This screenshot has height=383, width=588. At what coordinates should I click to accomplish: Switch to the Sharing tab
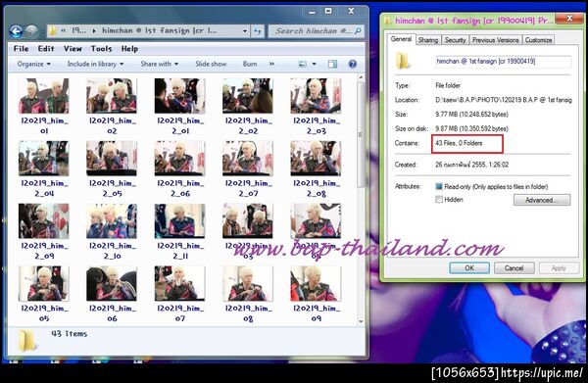click(428, 40)
